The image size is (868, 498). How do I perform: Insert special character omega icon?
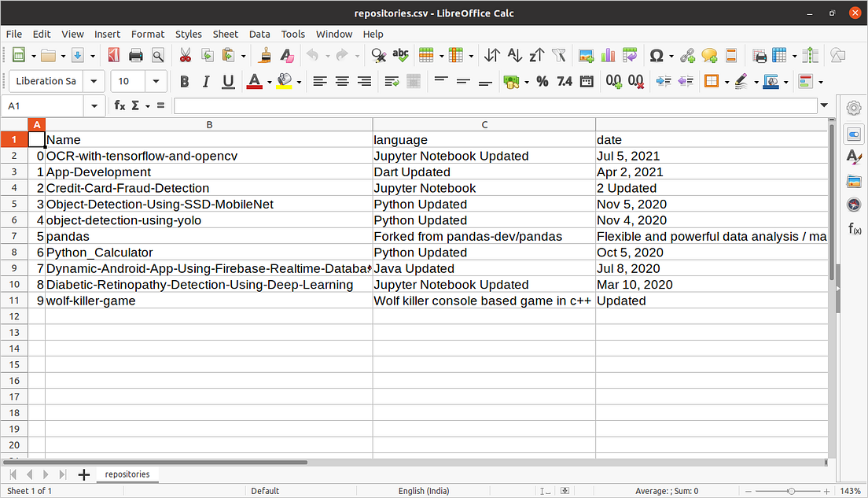656,55
